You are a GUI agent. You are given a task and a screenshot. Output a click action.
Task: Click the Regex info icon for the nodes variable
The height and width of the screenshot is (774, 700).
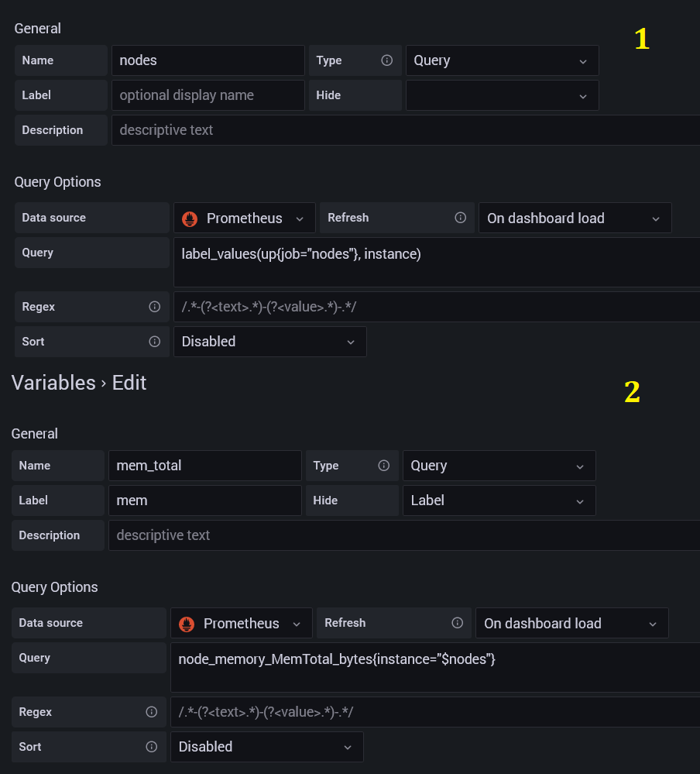coord(154,307)
